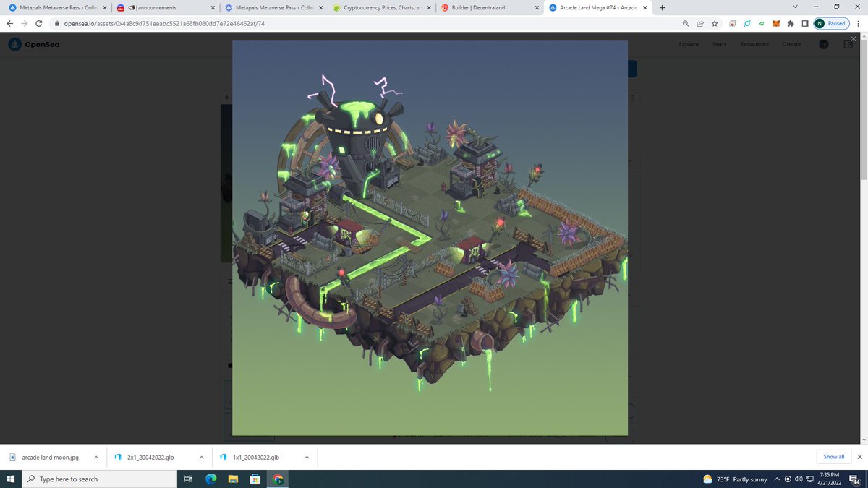
Task: Open the volume speaker control
Action: coord(799,479)
